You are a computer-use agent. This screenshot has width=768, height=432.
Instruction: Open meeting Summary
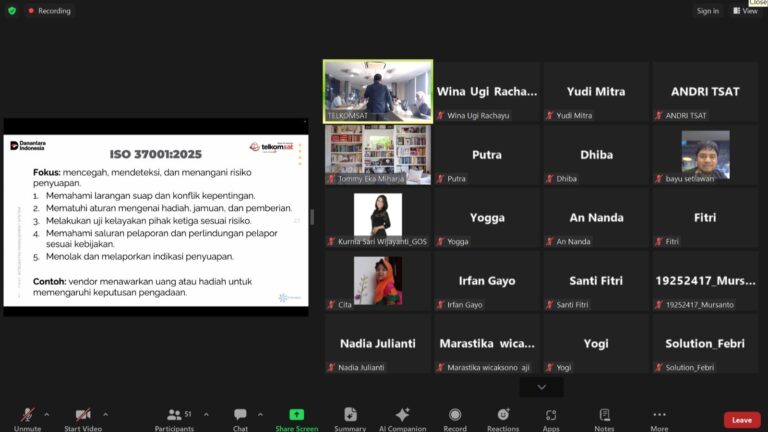pyautogui.click(x=350, y=419)
